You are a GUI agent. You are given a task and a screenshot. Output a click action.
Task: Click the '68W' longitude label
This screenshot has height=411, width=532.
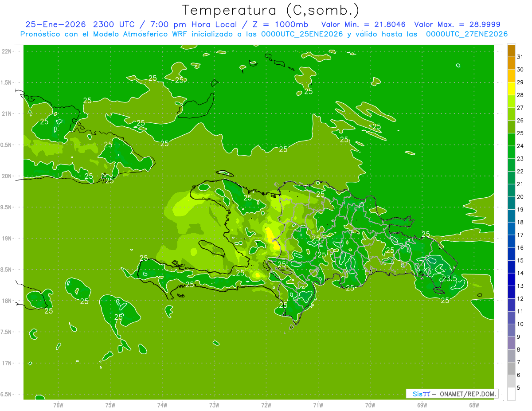pos(473,405)
